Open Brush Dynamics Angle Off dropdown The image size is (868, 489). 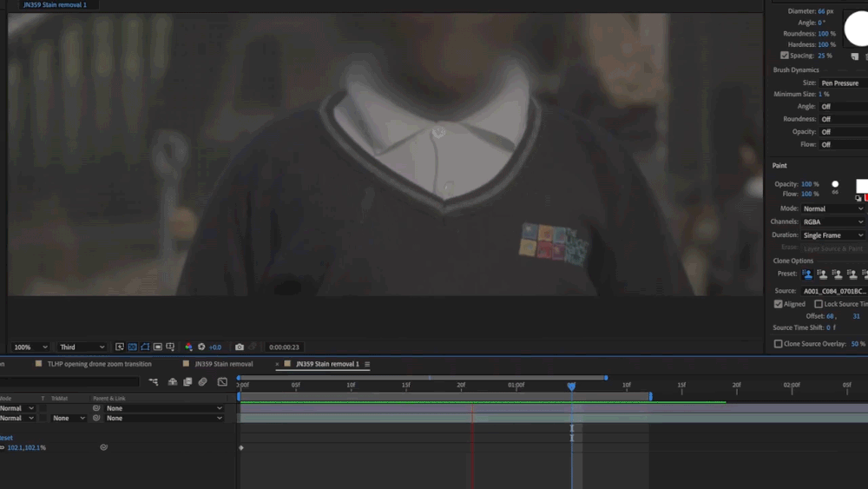pos(843,106)
